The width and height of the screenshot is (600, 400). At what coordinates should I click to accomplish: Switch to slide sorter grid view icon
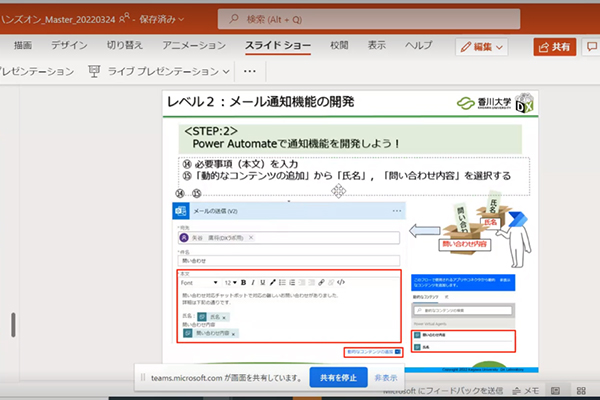tap(581, 391)
